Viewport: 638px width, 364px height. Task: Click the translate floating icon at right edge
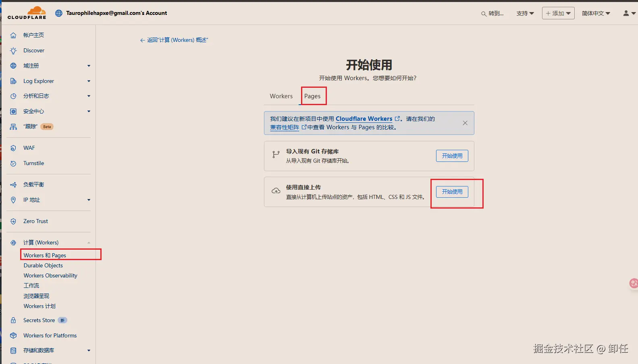(634, 283)
